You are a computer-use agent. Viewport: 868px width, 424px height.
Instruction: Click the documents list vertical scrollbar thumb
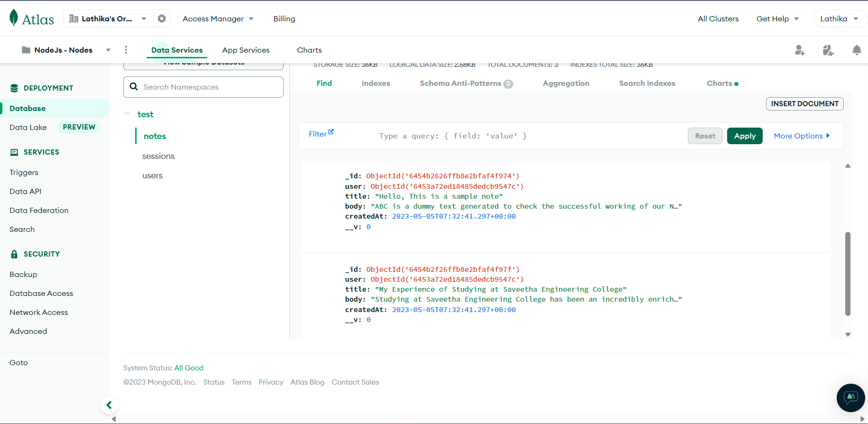point(848,274)
